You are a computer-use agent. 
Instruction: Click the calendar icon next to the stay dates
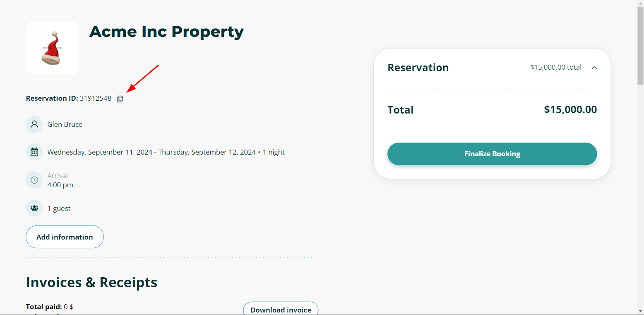pyautogui.click(x=34, y=152)
